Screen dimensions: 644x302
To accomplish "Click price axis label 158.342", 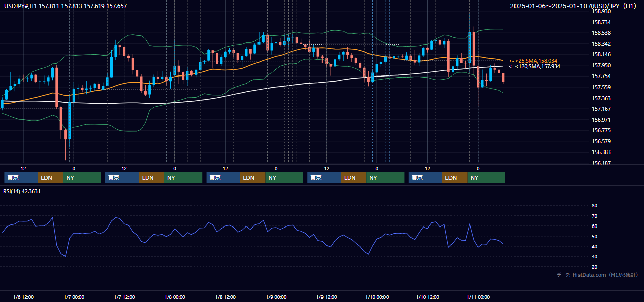I will click(601, 44).
